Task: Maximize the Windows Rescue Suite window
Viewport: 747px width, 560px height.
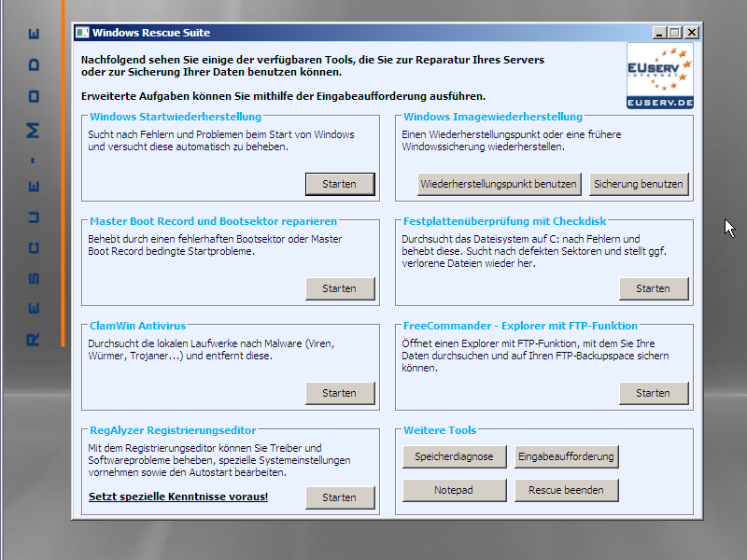Action: 675,33
